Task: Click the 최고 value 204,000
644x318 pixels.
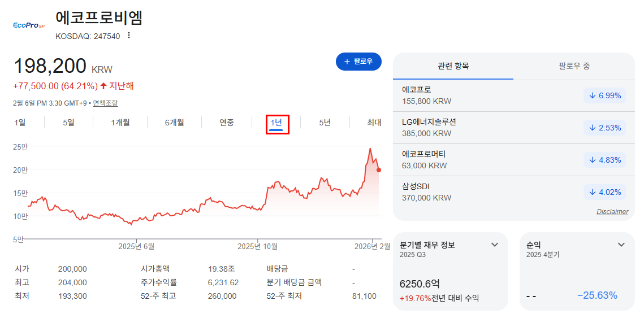Action: tap(72, 283)
